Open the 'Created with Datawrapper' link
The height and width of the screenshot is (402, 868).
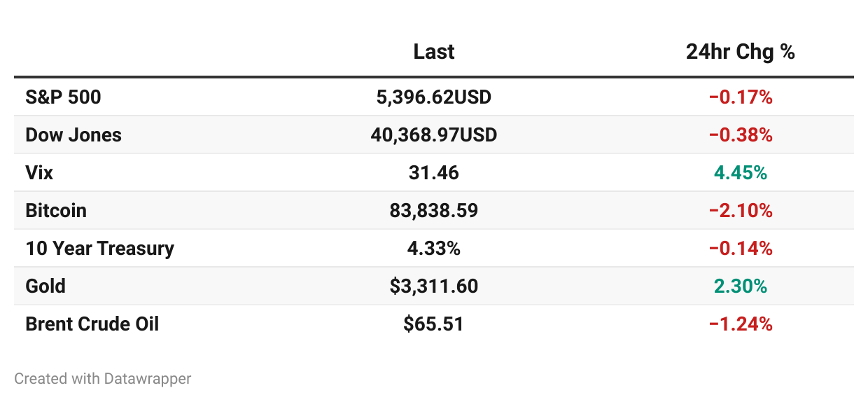point(103,379)
